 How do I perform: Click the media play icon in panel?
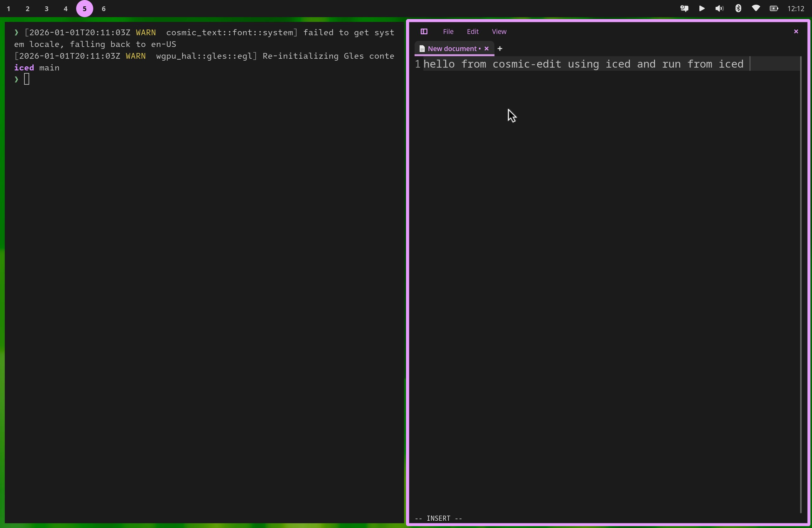pyautogui.click(x=702, y=9)
